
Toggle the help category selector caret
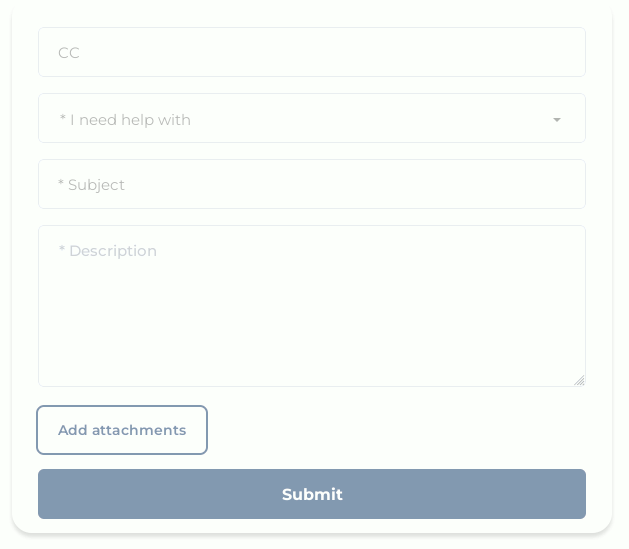(557, 120)
